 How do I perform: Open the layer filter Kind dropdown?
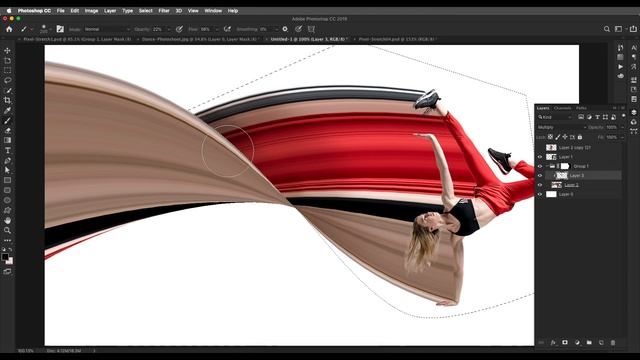click(x=554, y=117)
